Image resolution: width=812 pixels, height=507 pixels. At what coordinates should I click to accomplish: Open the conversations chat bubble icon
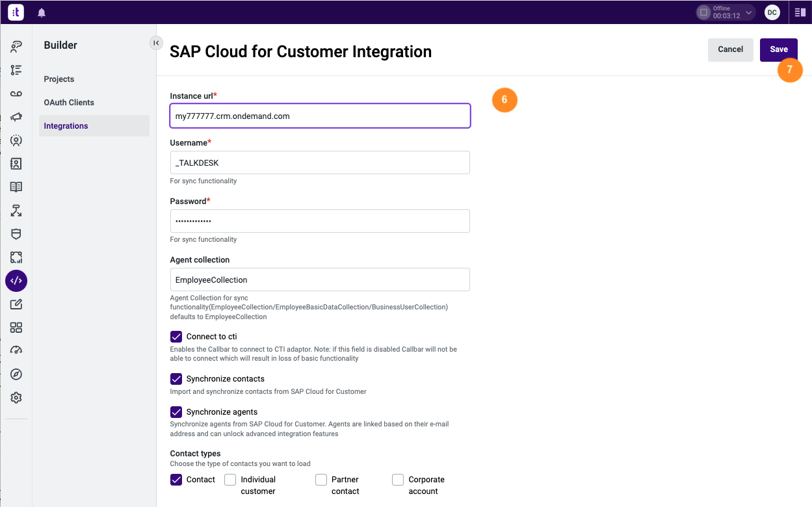point(16,46)
